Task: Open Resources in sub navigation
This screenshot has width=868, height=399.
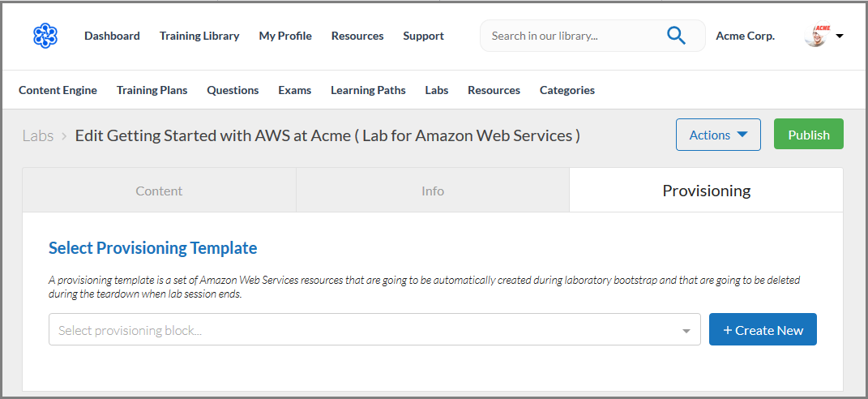Action: coord(494,90)
